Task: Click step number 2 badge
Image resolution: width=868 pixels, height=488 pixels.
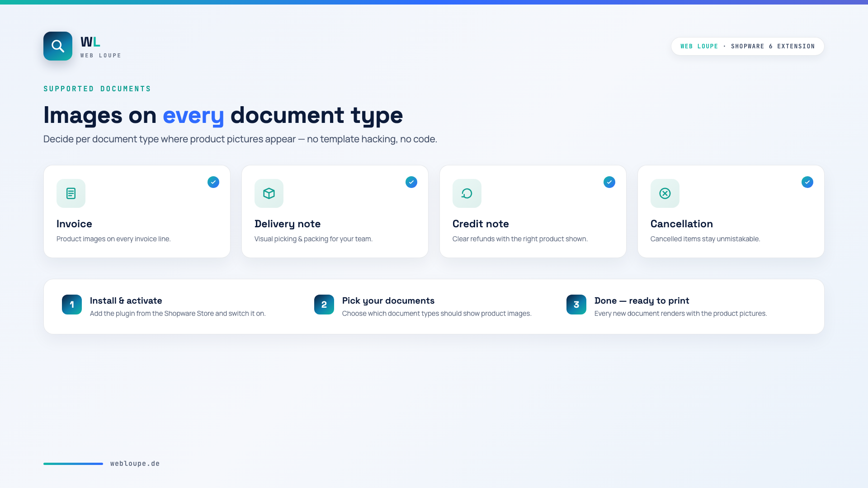Action: click(x=324, y=305)
